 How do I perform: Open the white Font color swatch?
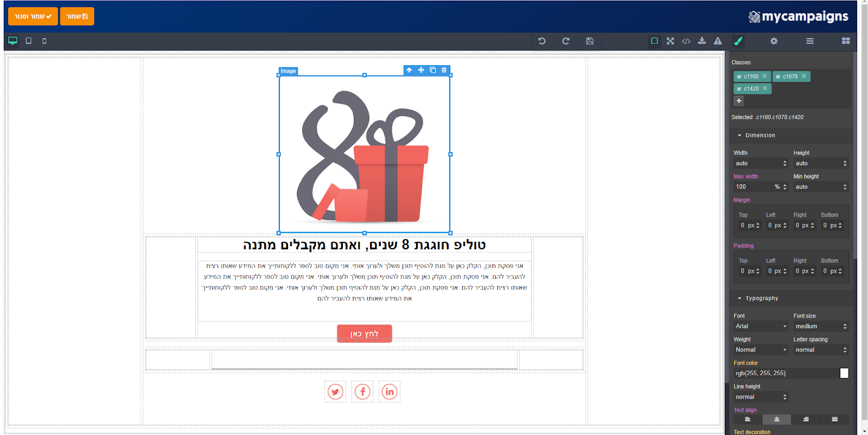click(844, 373)
